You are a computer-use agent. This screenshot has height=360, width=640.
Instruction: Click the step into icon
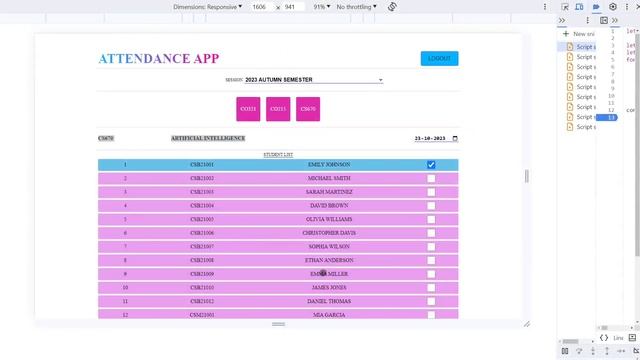pos(593,351)
